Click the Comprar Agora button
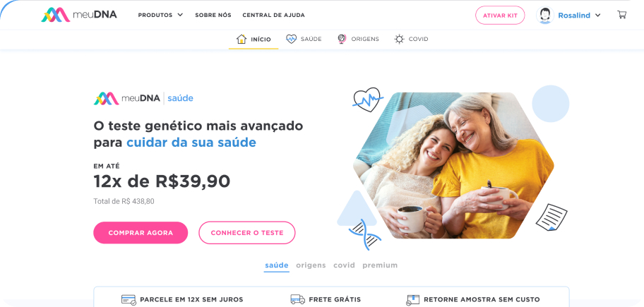This screenshot has height=307, width=644. 141,233
